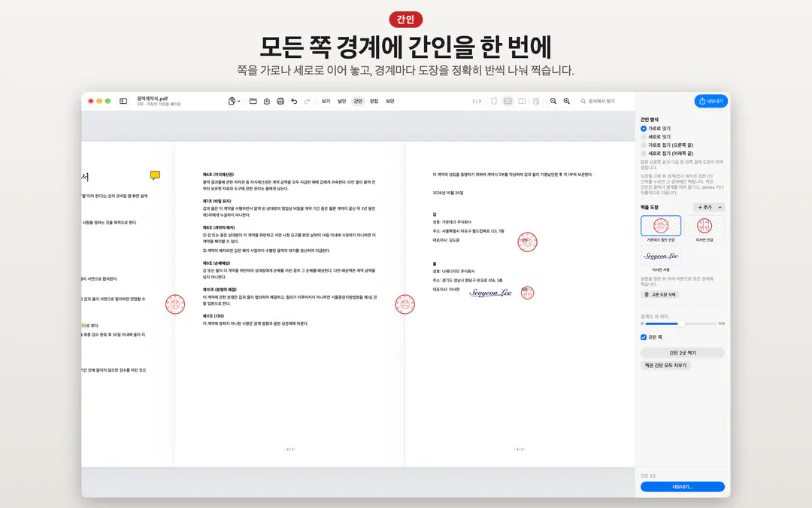This screenshot has width=812, height=508.
Task: Switch to the 보기 tab
Action: coord(326,101)
